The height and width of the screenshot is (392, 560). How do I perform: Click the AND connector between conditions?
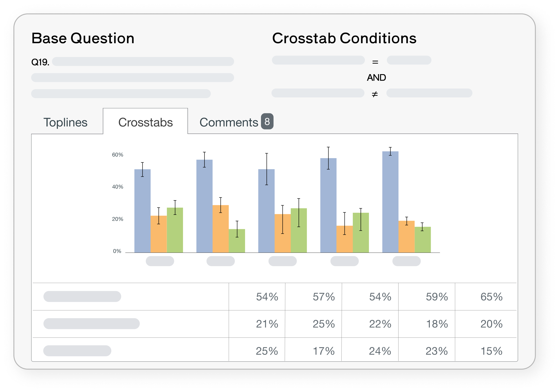point(376,78)
